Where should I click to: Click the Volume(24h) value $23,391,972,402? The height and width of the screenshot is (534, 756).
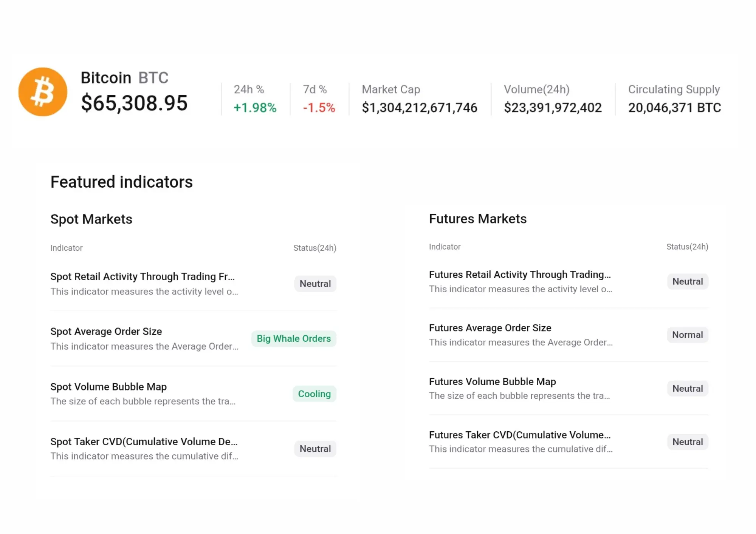[x=553, y=108]
